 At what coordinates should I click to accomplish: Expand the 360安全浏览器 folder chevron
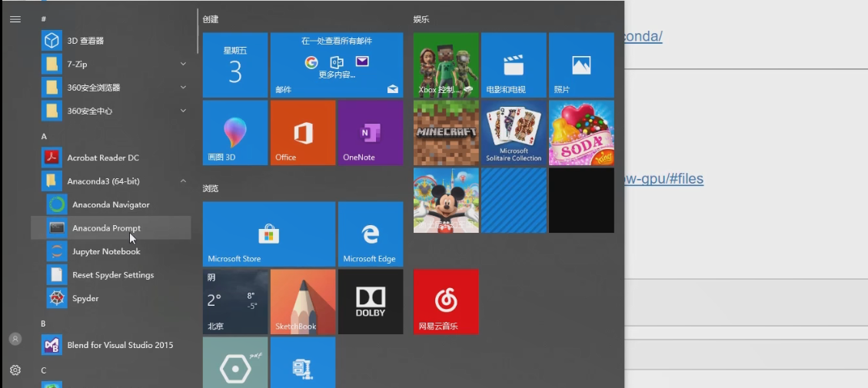[x=183, y=88]
